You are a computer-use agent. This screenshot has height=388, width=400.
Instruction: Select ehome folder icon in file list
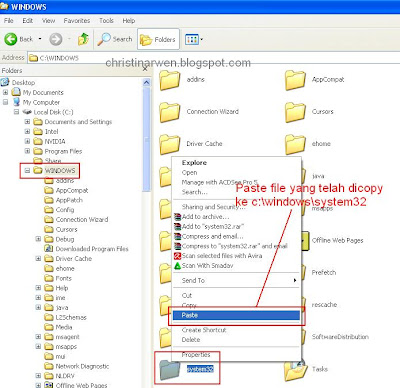(295, 144)
